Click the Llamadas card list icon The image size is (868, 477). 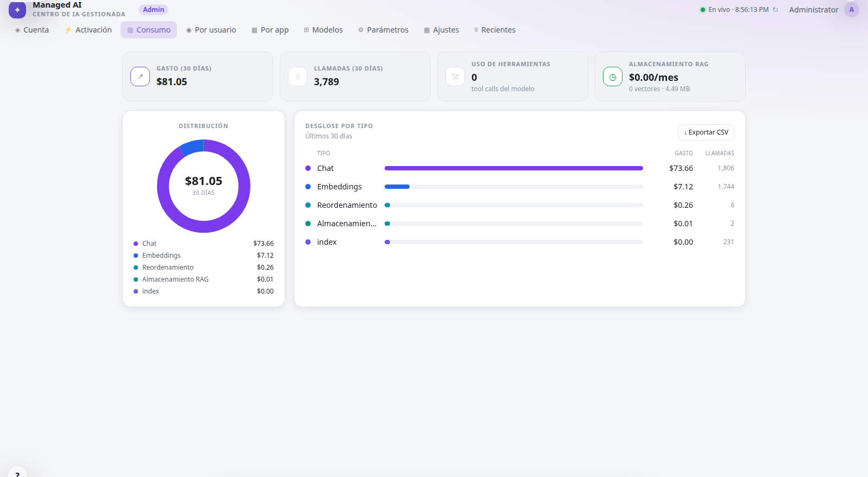tap(298, 77)
